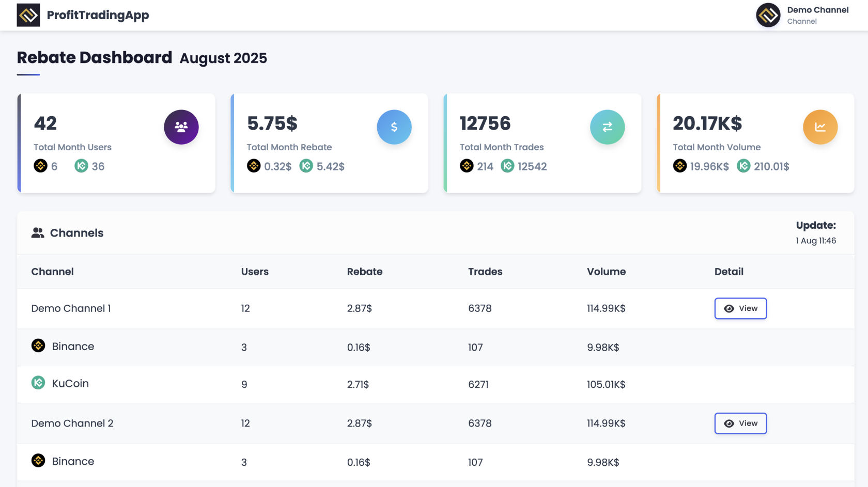The height and width of the screenshot is (487, 868).
Task: Click the Channels people icon in table header
Action: 38,233
